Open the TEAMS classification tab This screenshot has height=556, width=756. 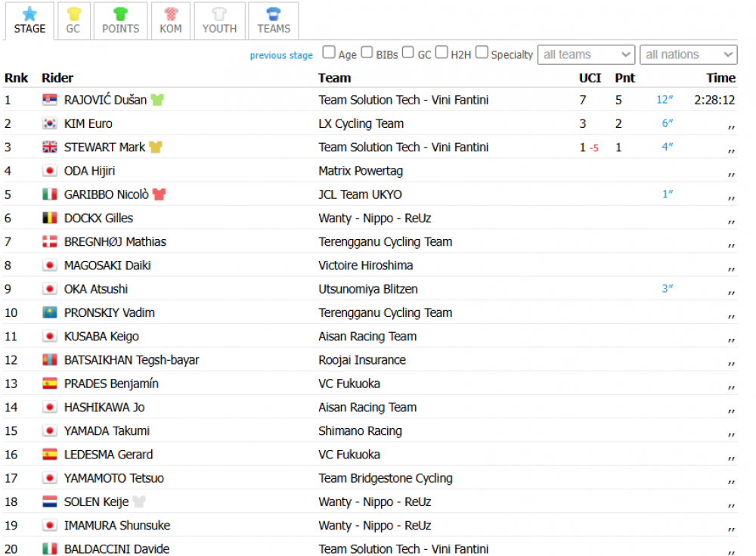pos(274,20)
